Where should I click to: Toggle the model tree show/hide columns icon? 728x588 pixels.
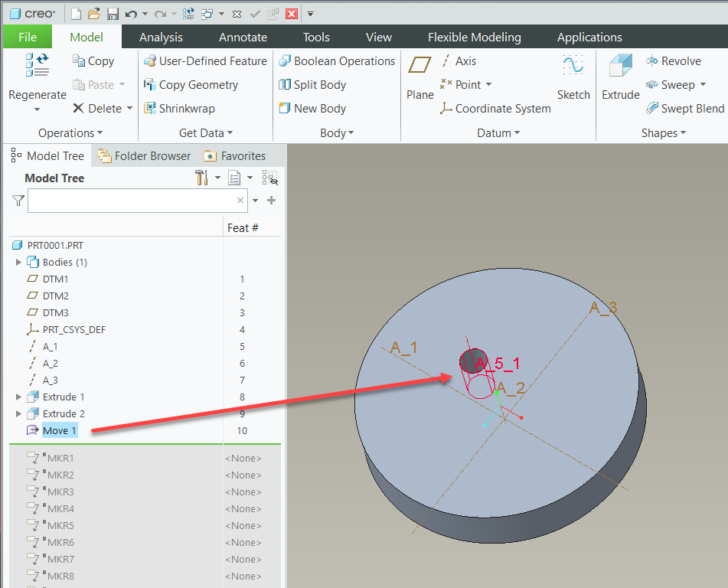(x=269, y=178)
